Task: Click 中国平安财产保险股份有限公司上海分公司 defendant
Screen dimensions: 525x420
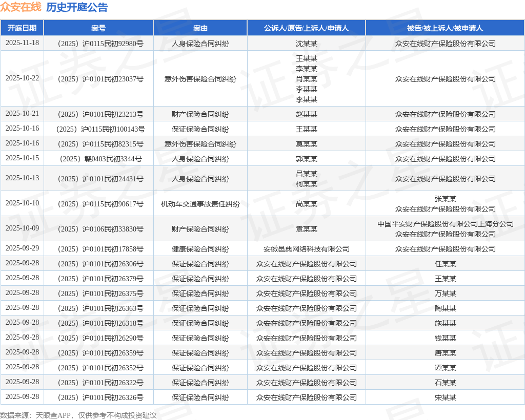Action: tap(446, 224)
